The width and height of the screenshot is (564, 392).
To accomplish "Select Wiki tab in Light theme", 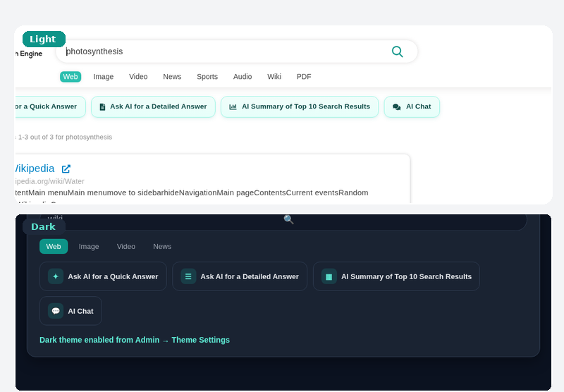I will pos(274,77).
